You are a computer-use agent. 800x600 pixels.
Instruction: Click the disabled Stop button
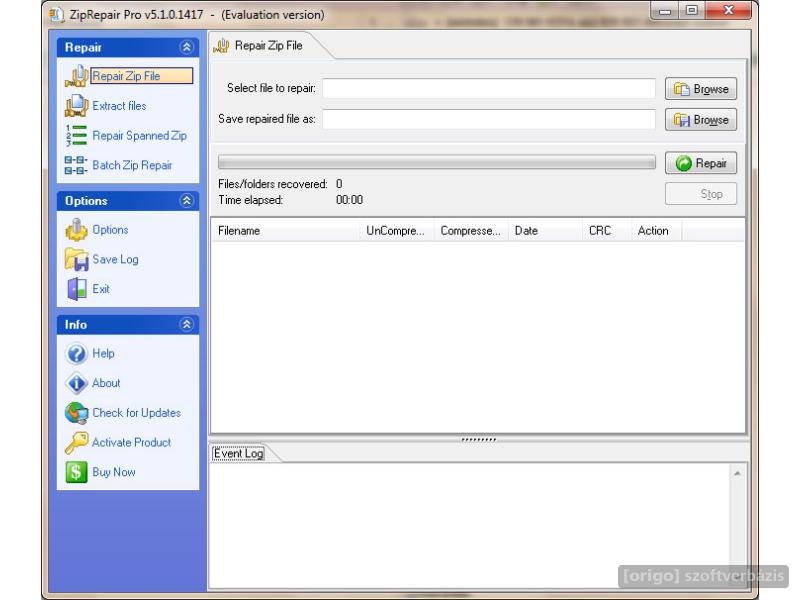(701, 194)
